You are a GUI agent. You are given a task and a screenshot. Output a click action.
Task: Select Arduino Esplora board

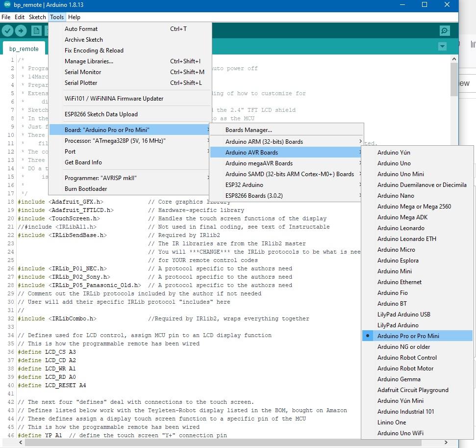417,260
